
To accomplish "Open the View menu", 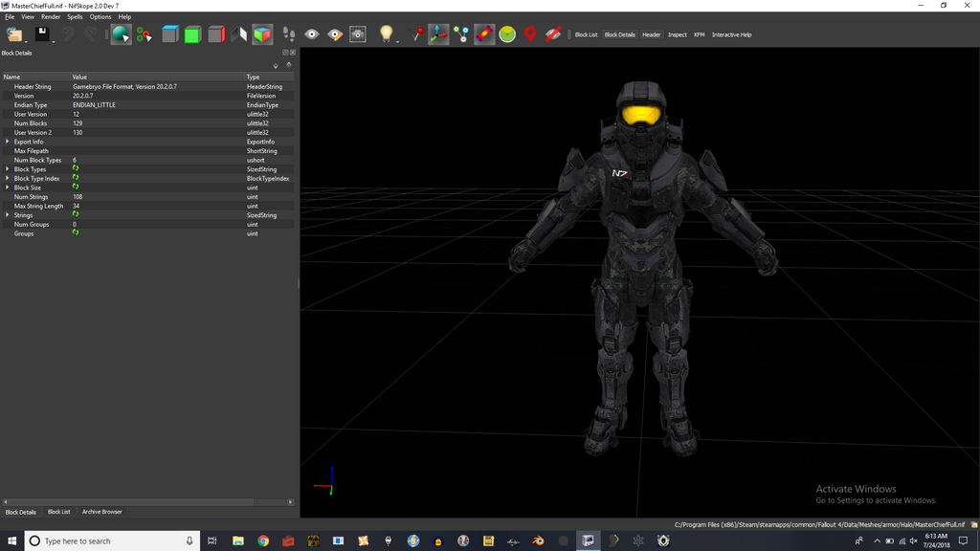I will click(x=28, y=17).
